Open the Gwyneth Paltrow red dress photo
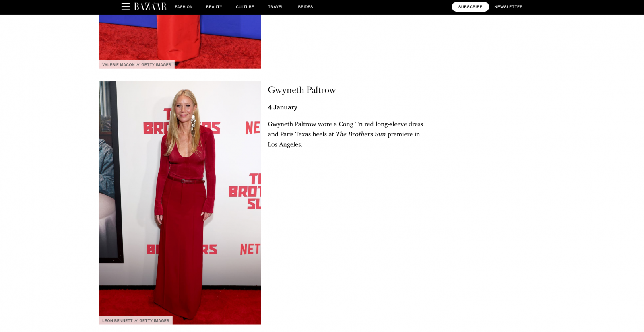644x332 pixels. pos(180,203)
